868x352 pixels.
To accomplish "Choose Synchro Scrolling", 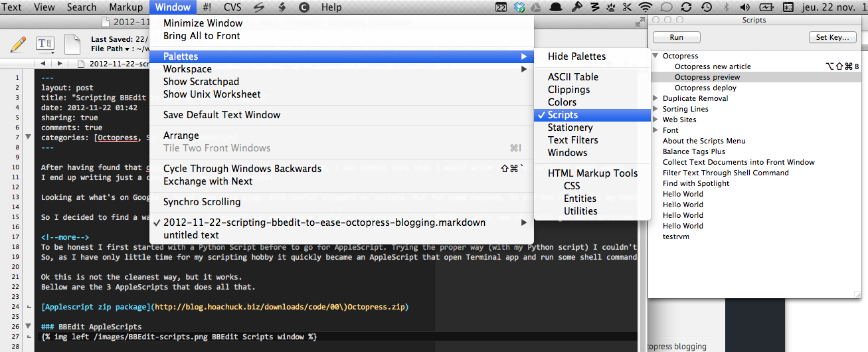I will (x=343, y=202).
